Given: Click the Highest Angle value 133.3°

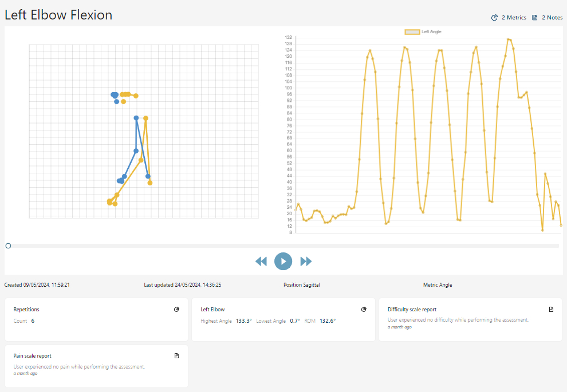Looking at the screenshot, I should click(244, 321).
